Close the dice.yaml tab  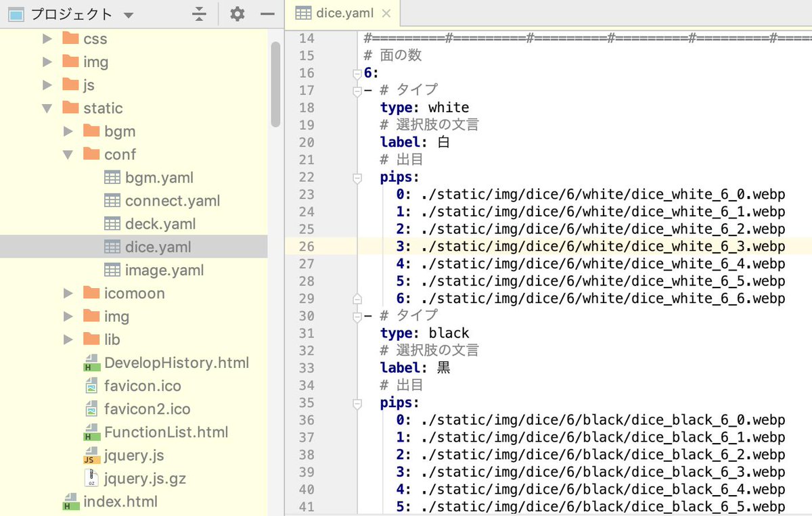tap(386, 14)
